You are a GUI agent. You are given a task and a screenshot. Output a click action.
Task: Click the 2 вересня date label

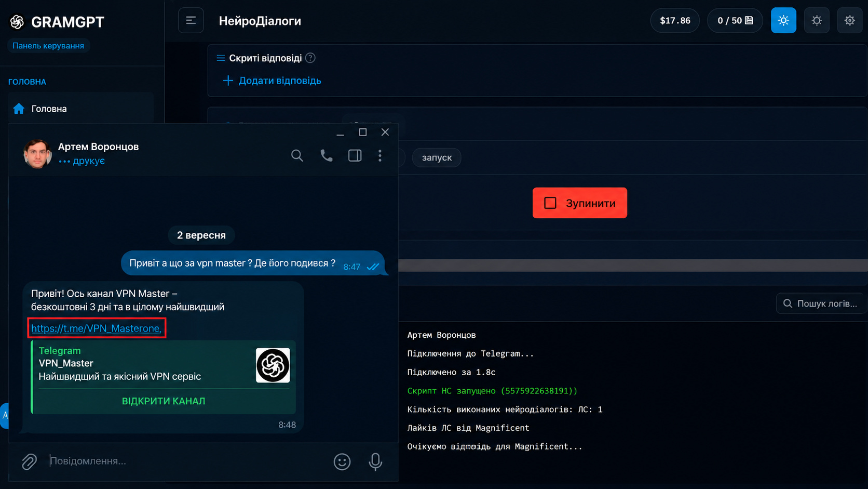click(201, 235)
